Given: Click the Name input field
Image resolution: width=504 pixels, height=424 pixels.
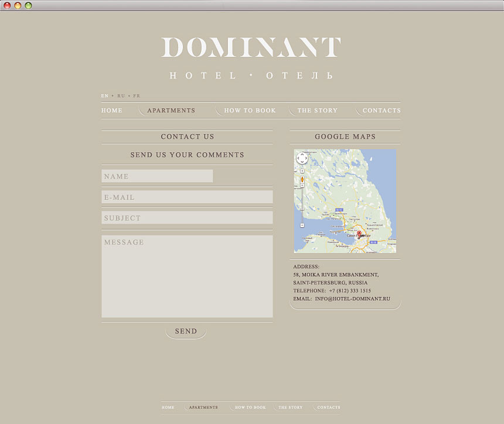Looking at the screenshot, I should [x=157, y=176].
